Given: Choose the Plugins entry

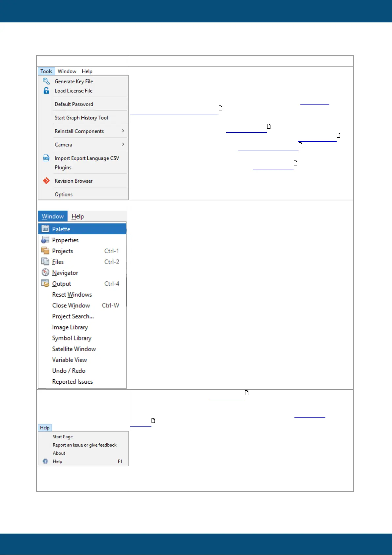Looking at the screenshot, I should [63, 167].
